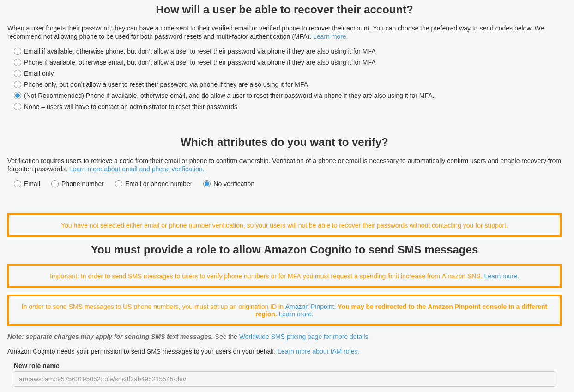Click the Pinpoint region redirect notice
This screenshot has width=574, height=392.
tap(284, 310)
